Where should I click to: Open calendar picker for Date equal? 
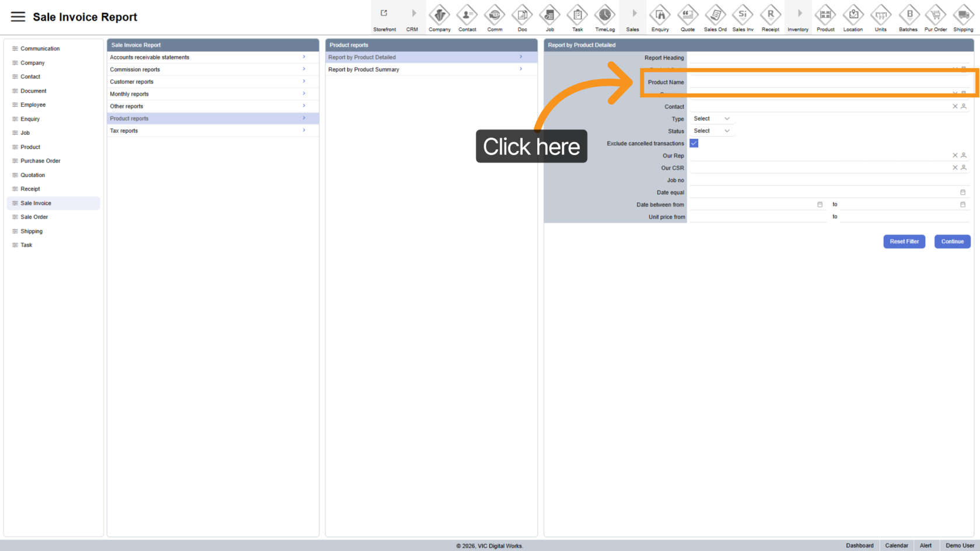click(963, 192)
